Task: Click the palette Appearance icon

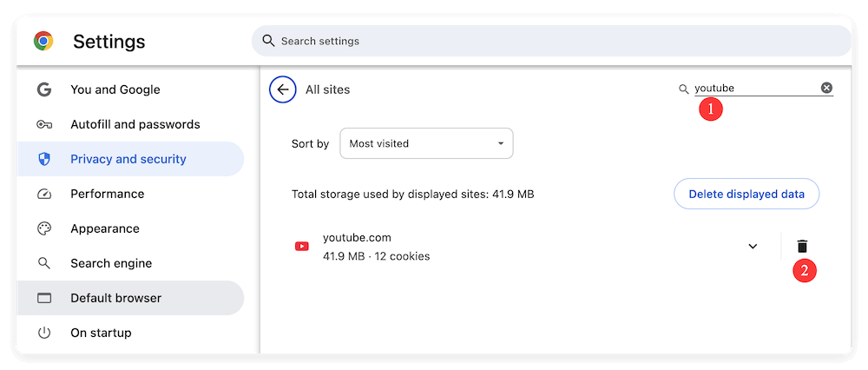Action: [43, 228]
